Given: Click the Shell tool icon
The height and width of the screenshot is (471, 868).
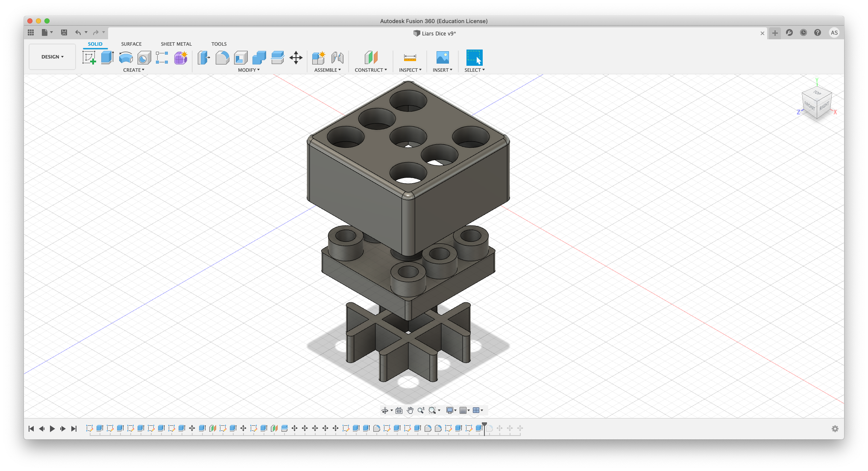Looking at the screenshot, I should click(x=241, y=58).
